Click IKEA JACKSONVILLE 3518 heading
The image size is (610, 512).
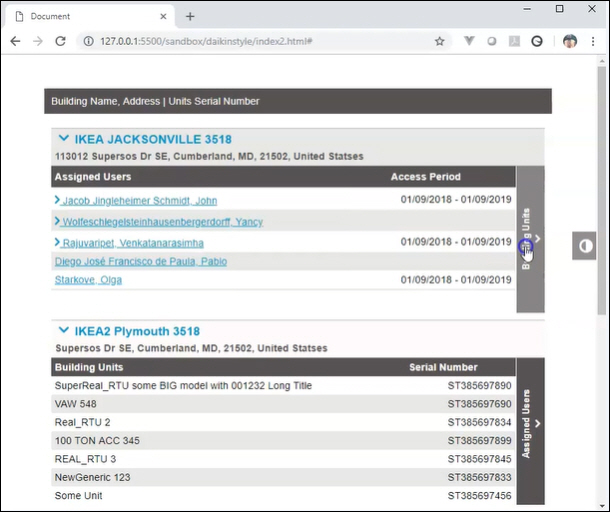click(x=153, y=139)
